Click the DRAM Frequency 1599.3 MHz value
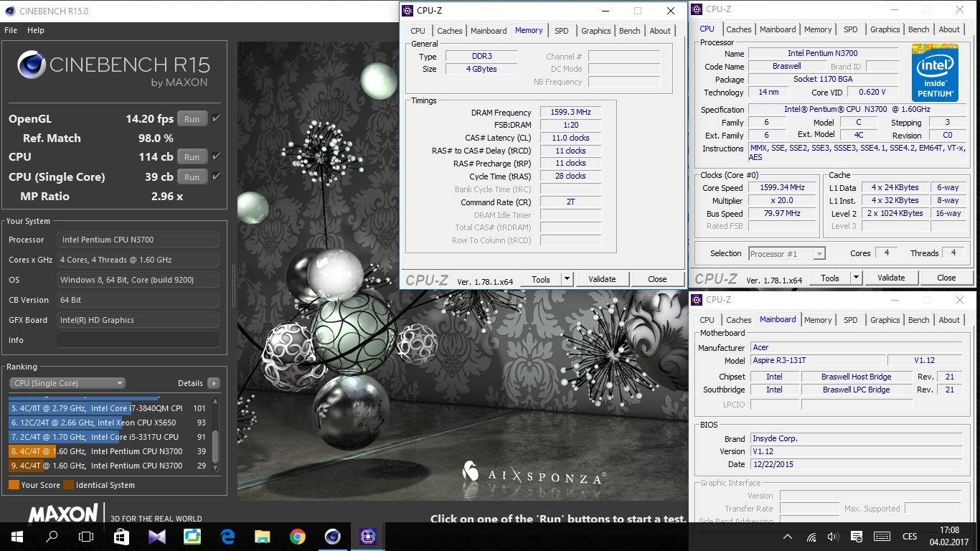This screenshot has width=980, height=551. 570,113
